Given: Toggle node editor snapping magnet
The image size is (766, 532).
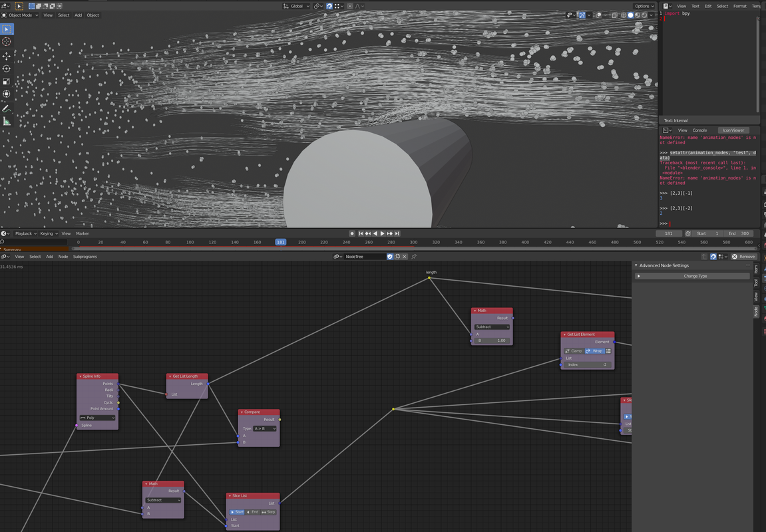Looking at the screenshot, I should point(713,256).
